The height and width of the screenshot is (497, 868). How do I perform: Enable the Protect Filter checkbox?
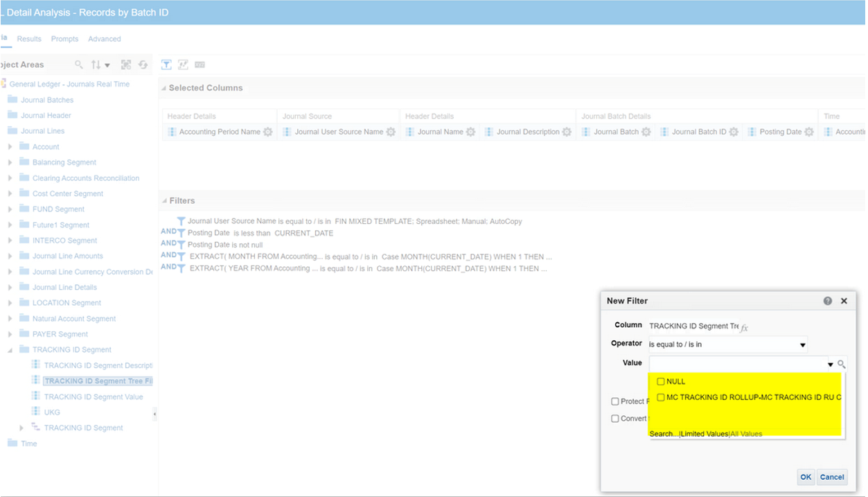614,401
